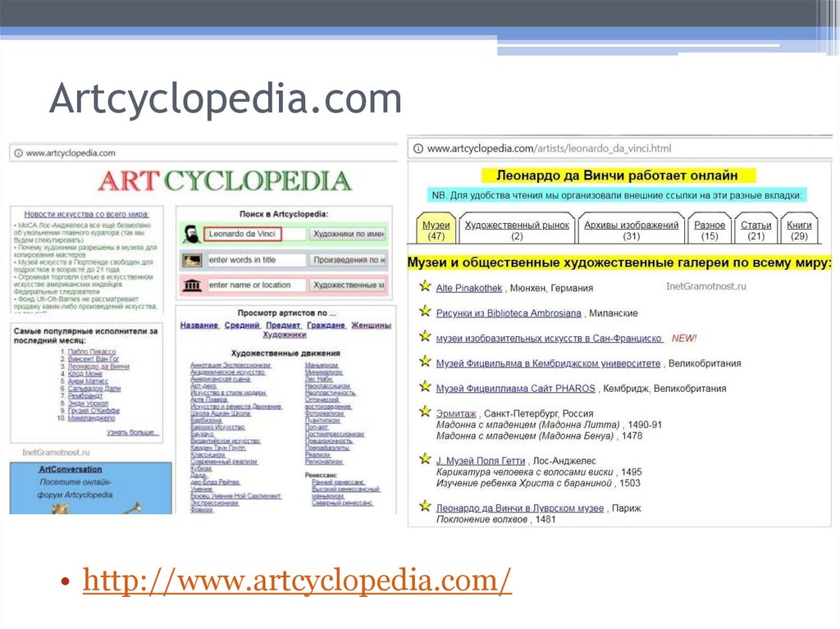
Task: Click the ARTCYCLOPEDIA logo
Action: [x=225, y=181]
